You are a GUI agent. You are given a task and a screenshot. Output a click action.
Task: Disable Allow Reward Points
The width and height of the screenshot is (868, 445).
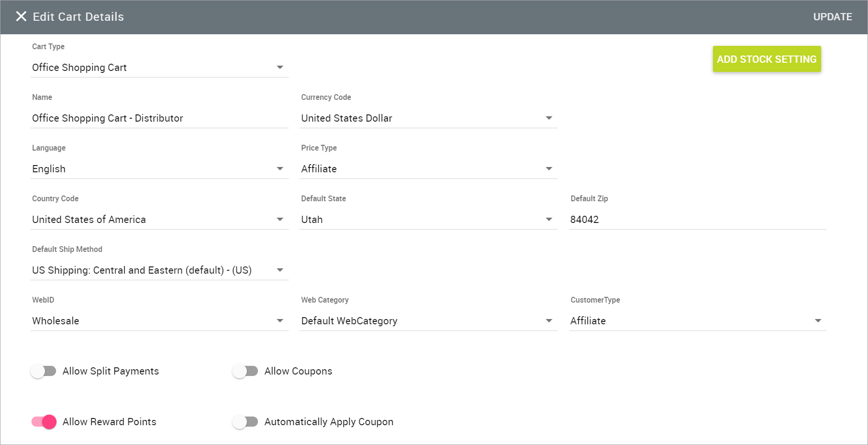(x=43, y=421)
